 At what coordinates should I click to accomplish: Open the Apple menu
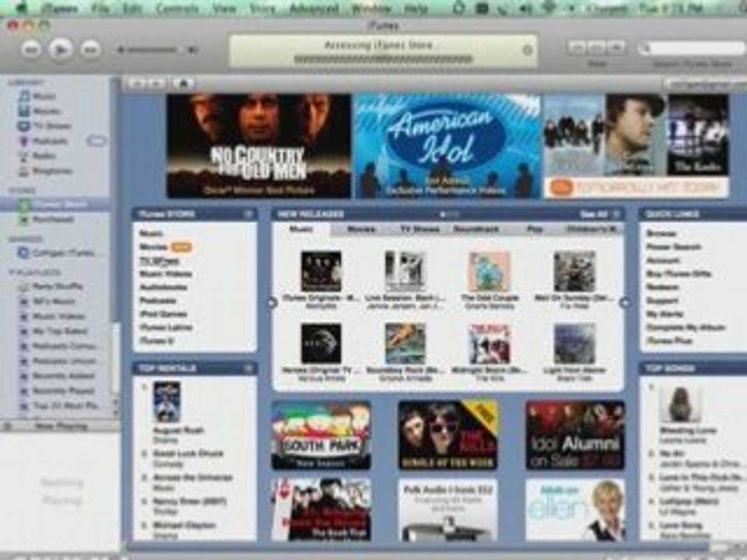(23, 8)
